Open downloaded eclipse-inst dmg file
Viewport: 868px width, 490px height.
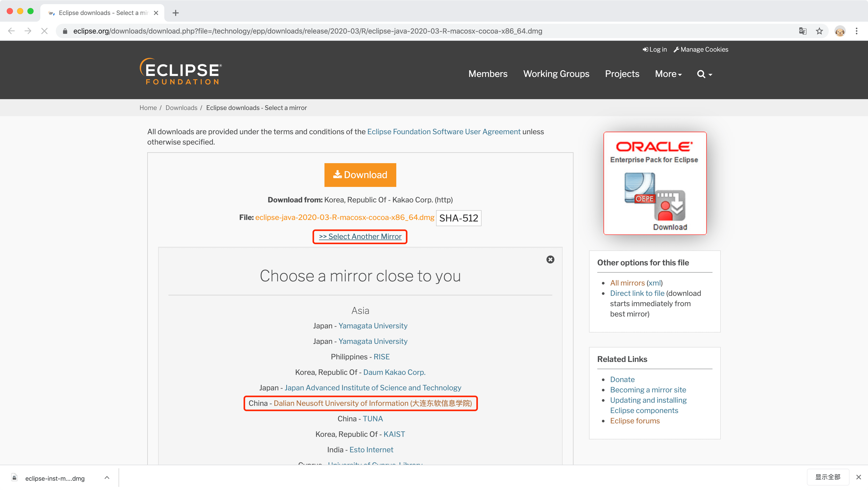point(55,478)
